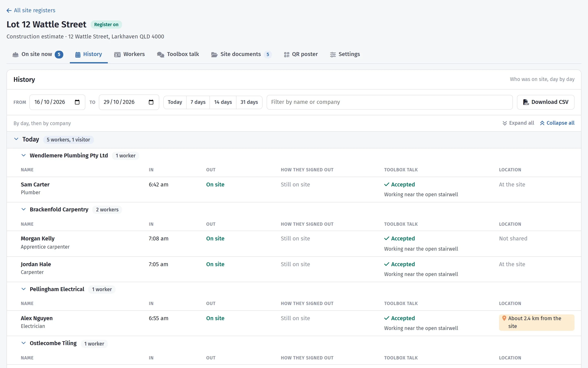Image resolution: width=588 pixels, height=368 pixels.
Task: Open the FROM date calendar picker icon
Action: coord(77,102)
